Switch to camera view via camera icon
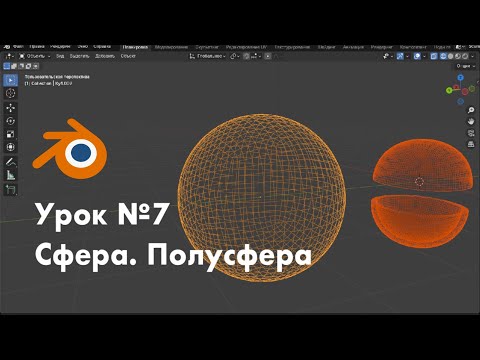Image resolution: width=480 pixels, height=360 pixels. click(x=471, y=133)
